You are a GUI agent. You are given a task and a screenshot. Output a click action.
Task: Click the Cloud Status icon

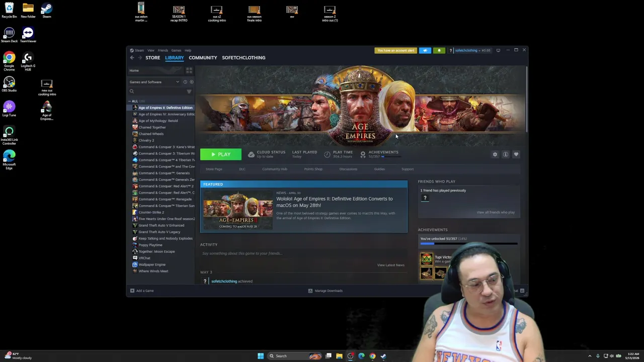251,154
